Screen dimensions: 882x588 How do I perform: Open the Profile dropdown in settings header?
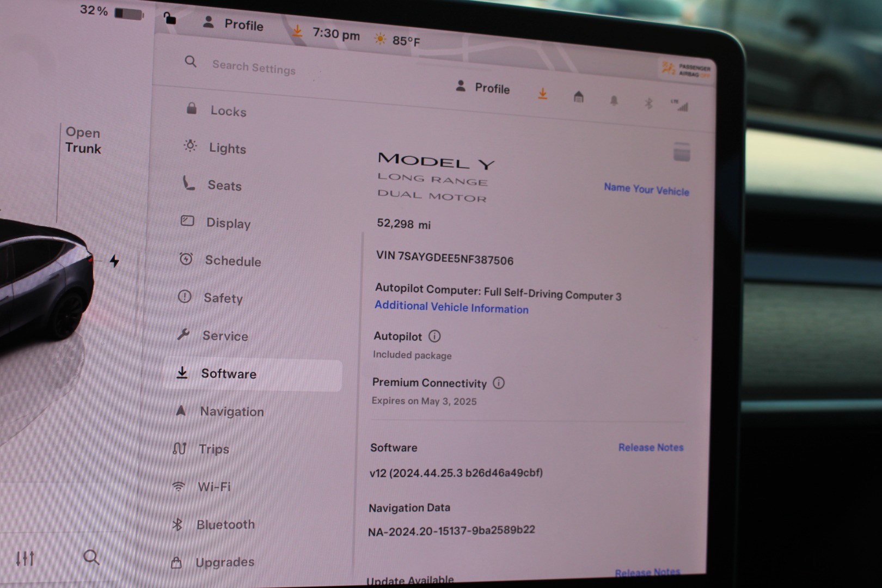tap(482, 88)
